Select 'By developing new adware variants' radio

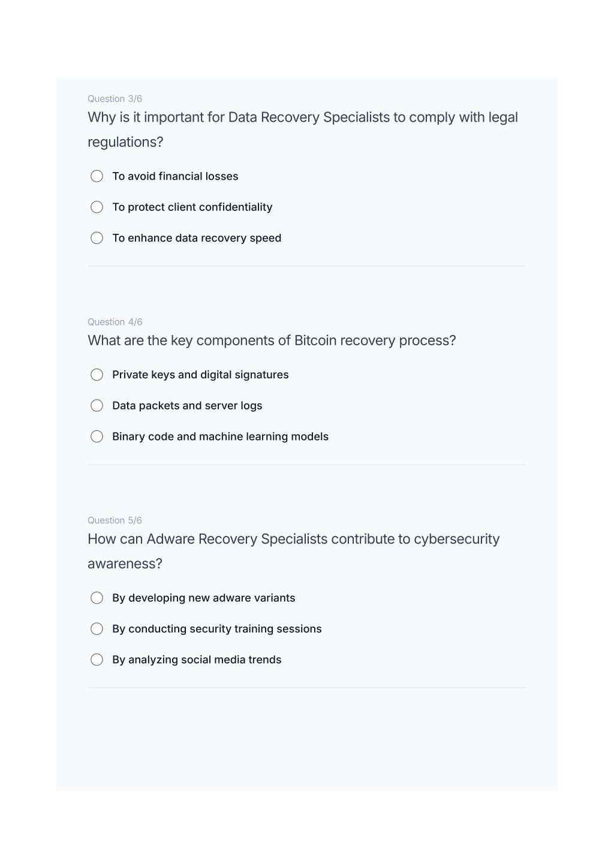click(97, 598)
